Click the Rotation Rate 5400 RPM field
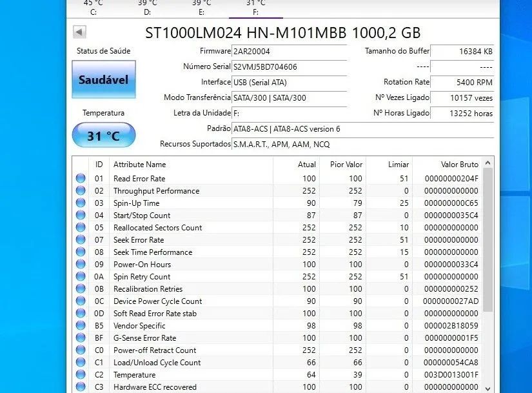This screenshot has width=532, height=393. coord(462,83)
